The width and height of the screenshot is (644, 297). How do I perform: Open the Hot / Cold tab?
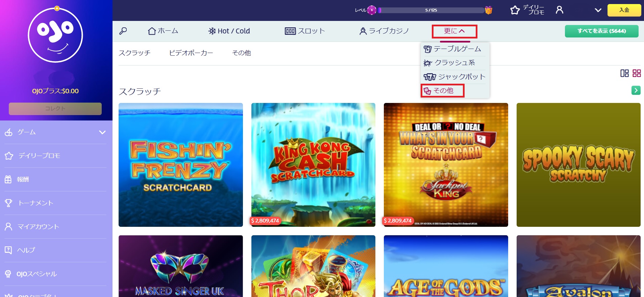pos(229,31)
